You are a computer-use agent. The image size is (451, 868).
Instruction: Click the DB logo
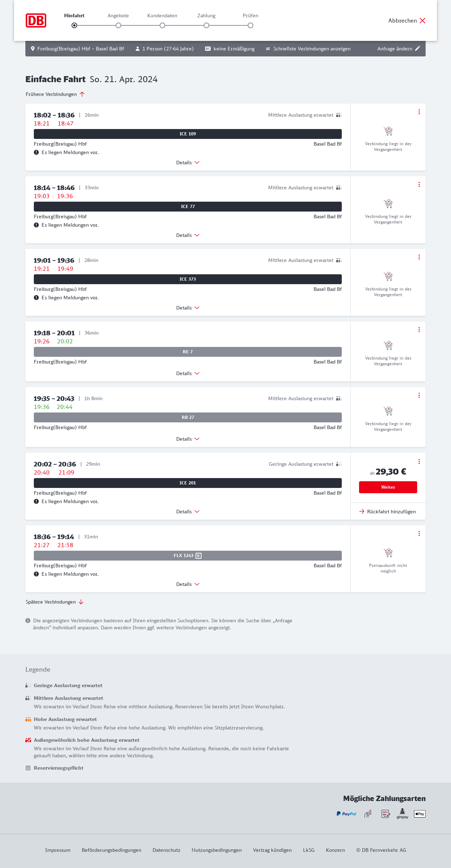36,20
